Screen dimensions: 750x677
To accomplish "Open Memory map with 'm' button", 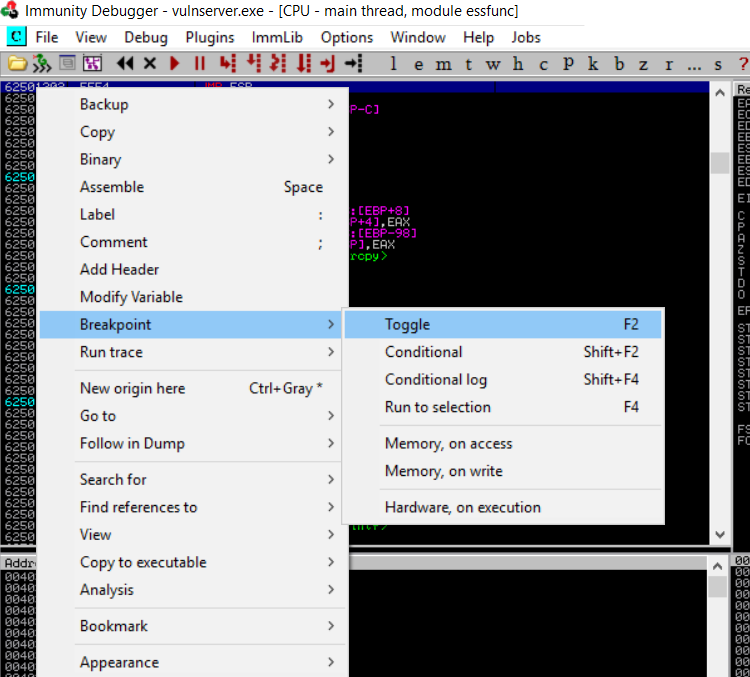I will (443, 64).
